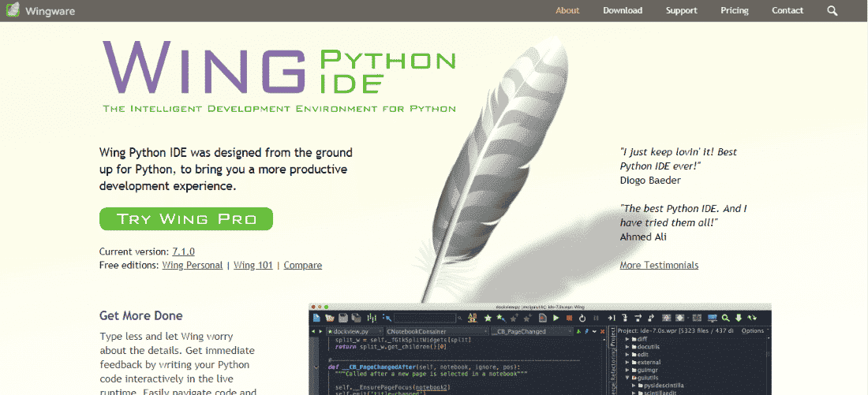This screenshot has height=395, width=868.
Task: Click the circular Restart debug icon
Action: (582, 318)
